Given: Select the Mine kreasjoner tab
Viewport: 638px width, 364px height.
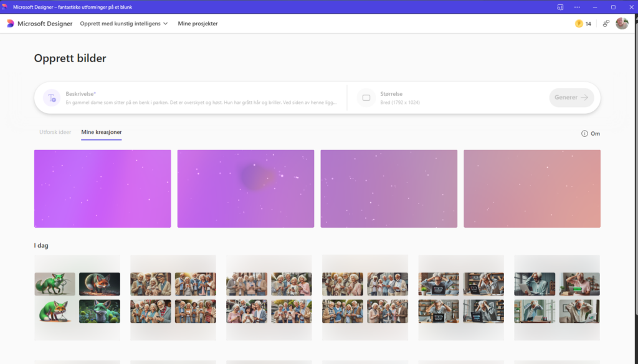Looking at the screenshot, I should click(x=101, y=133).
